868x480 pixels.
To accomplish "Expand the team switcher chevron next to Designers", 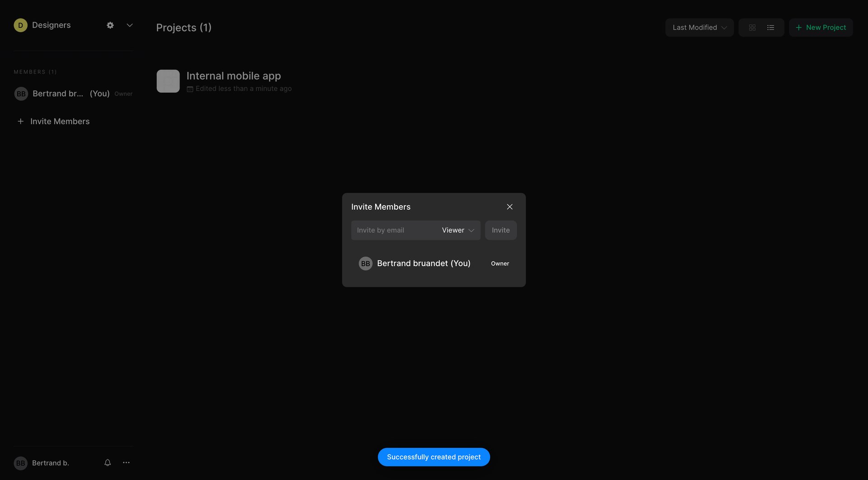I will [x=129, y=25].
